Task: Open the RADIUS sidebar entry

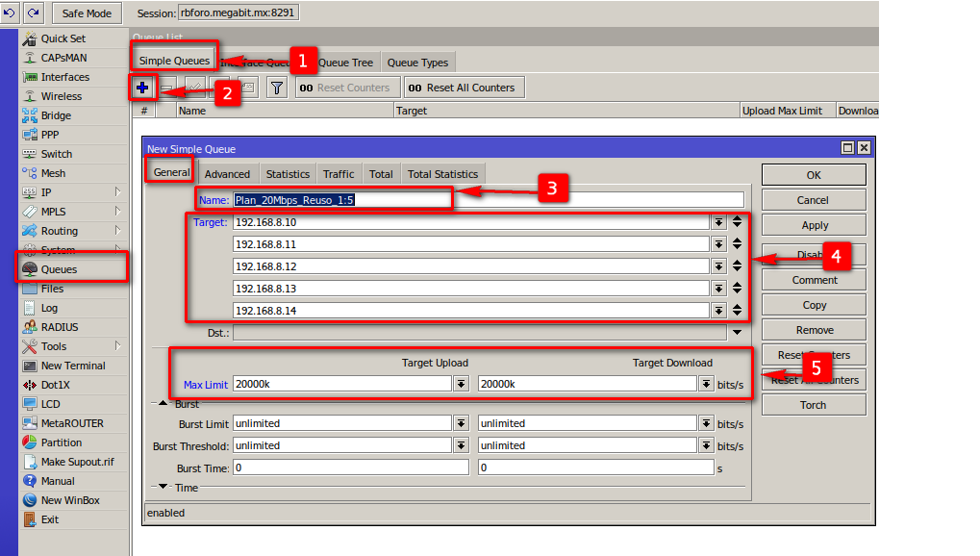Action: click(60, 327)
